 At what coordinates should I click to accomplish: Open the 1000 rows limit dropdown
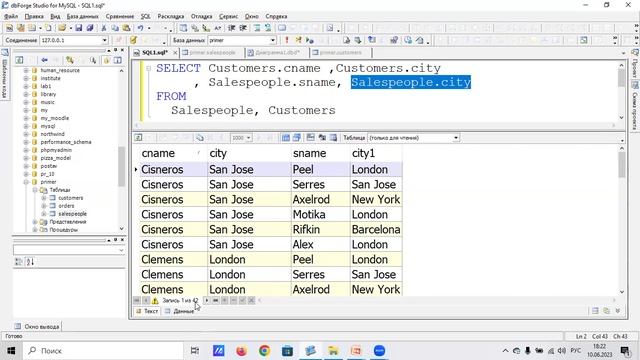click(249, 138)
